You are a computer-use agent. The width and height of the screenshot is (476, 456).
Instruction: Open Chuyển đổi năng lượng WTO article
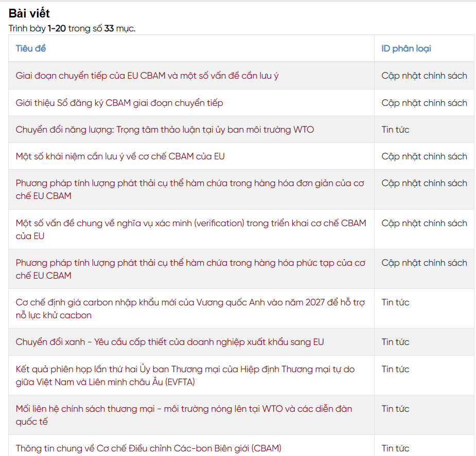(165, 130)
